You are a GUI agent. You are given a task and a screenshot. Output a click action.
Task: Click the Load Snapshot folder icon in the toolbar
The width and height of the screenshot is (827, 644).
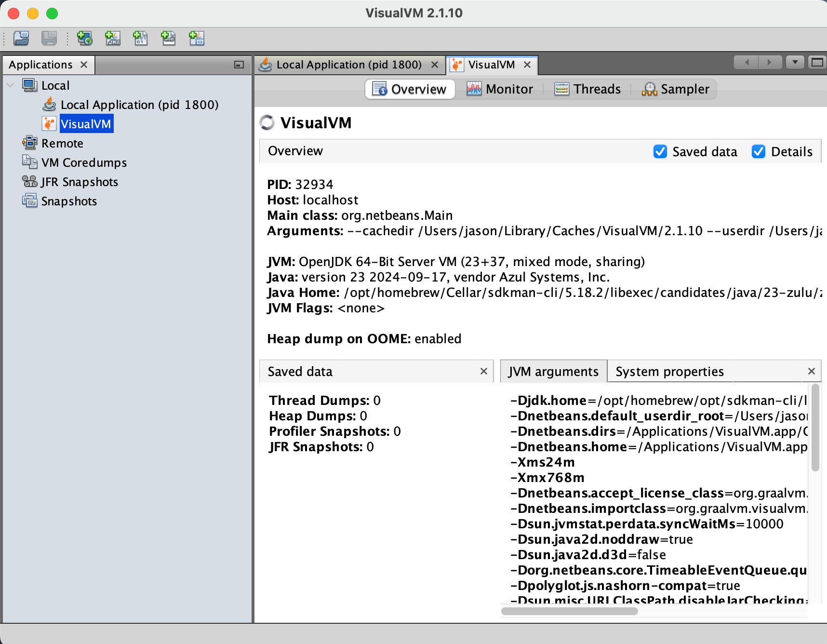[x=21, y=38]
